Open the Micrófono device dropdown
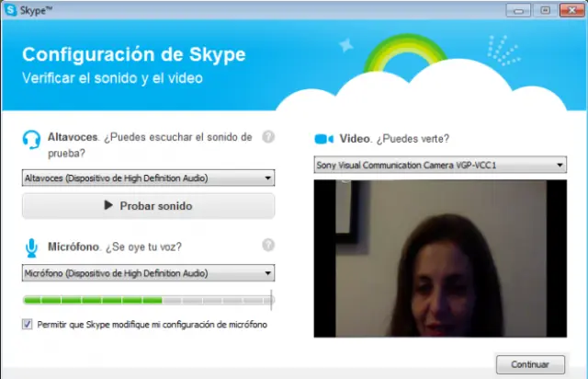Image resolution: width=588 pixels, height=379 pixels. (148, 273)
